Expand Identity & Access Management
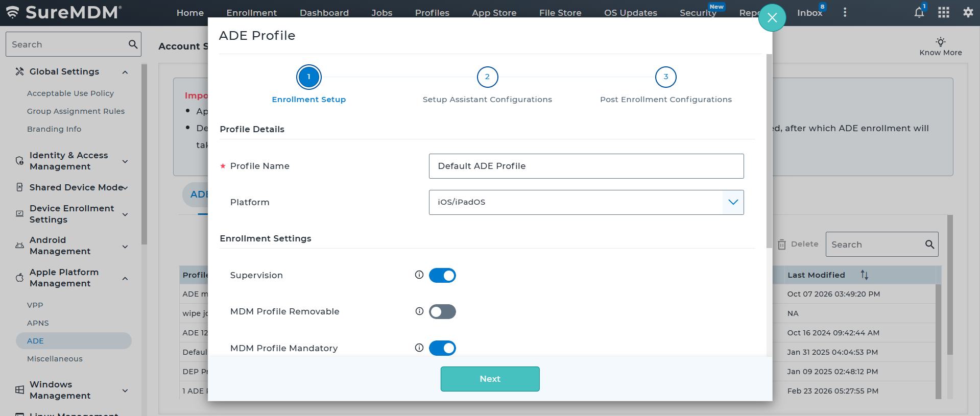Viewport: 980px width, 416px height. click(x=125, y=161)
